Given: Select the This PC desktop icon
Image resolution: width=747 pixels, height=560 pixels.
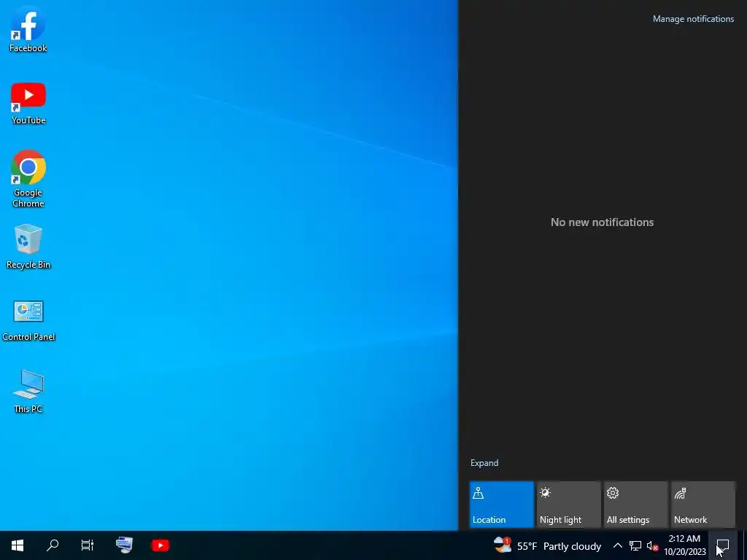Looking at the screenshot, I should [28, 391].
